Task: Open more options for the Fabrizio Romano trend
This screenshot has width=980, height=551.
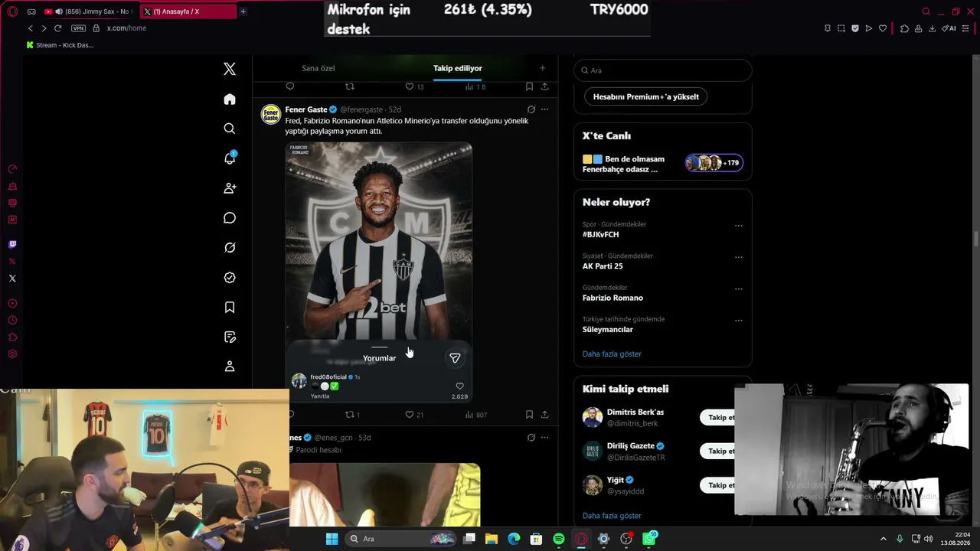Action: click(x=739, y=289)
